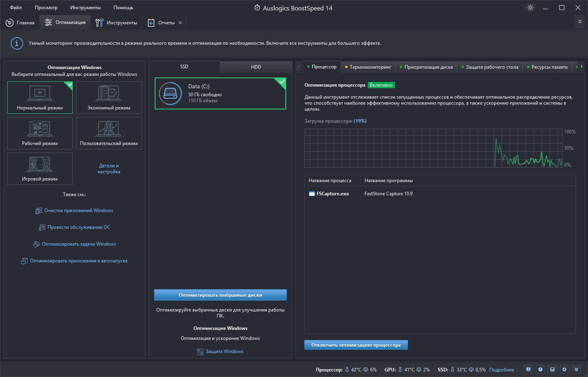Click the Normal mode checkmark corner
The image size is (588, 377).
pyautogui.click(x=70, y=85)
